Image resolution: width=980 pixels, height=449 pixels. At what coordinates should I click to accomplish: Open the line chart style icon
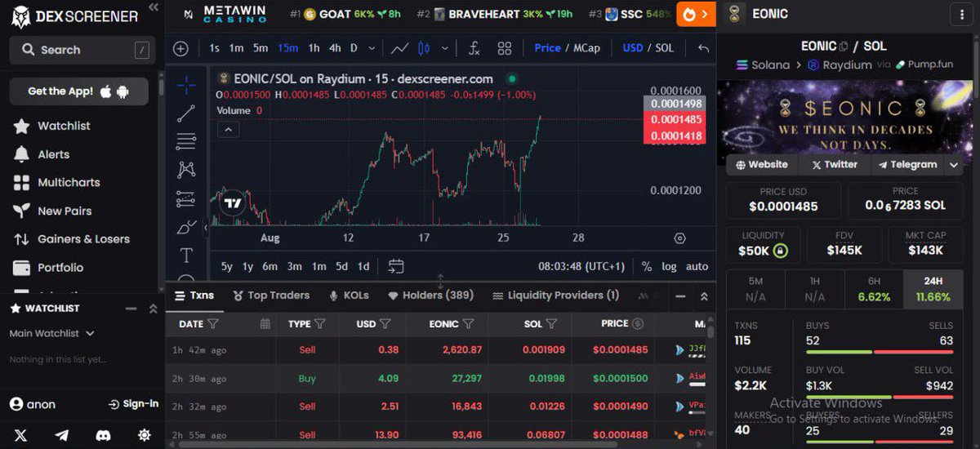click(399, 48)
